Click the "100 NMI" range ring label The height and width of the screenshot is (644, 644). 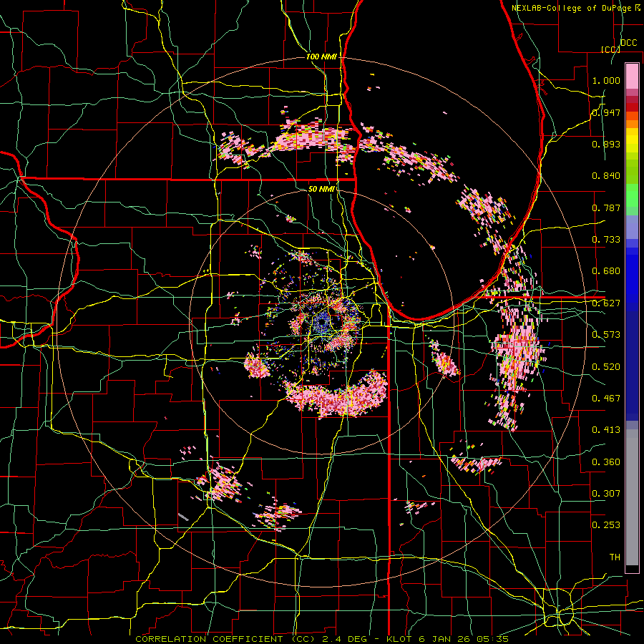(321, 57)
